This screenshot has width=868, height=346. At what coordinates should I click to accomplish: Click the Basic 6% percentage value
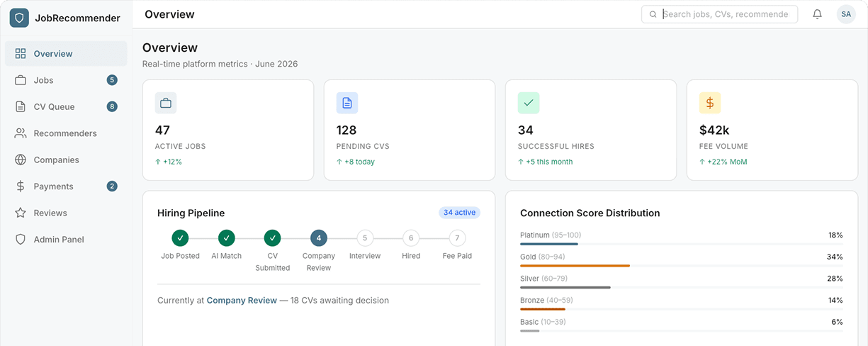837,322
